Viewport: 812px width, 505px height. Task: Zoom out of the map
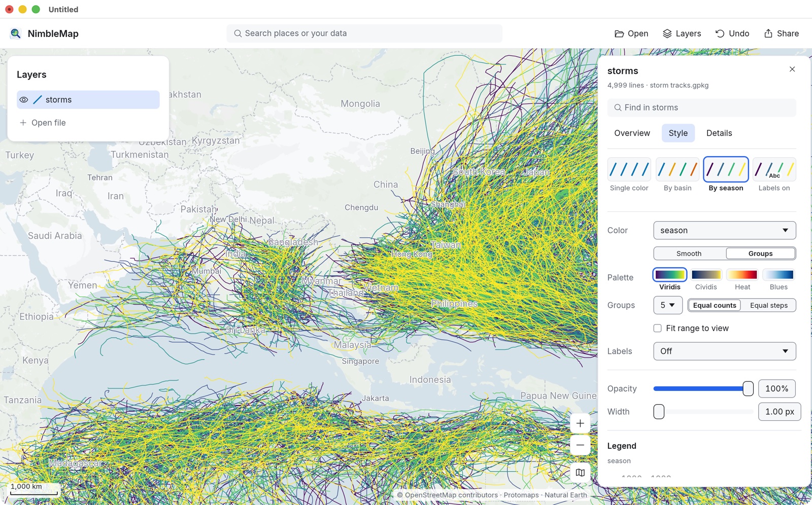coord(580,445)
